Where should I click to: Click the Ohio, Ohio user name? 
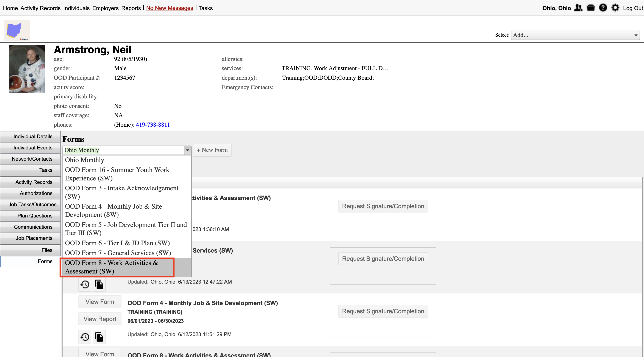point(557,8)
